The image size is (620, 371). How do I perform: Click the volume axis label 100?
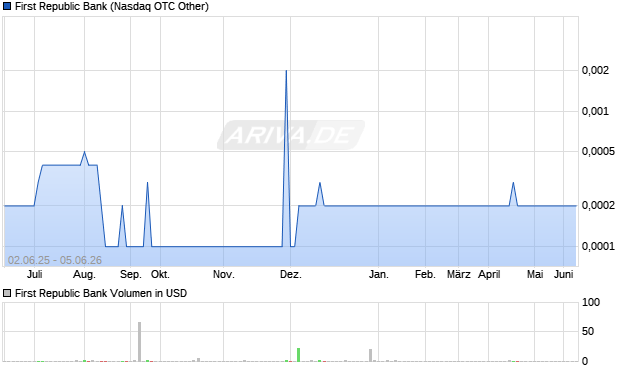591,303
